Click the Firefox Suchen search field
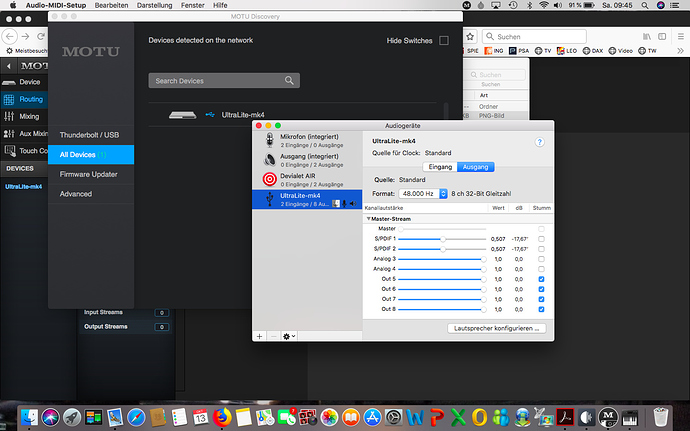Image resolution: width=690 pixels, height=431 pixels. coord(534,37)
